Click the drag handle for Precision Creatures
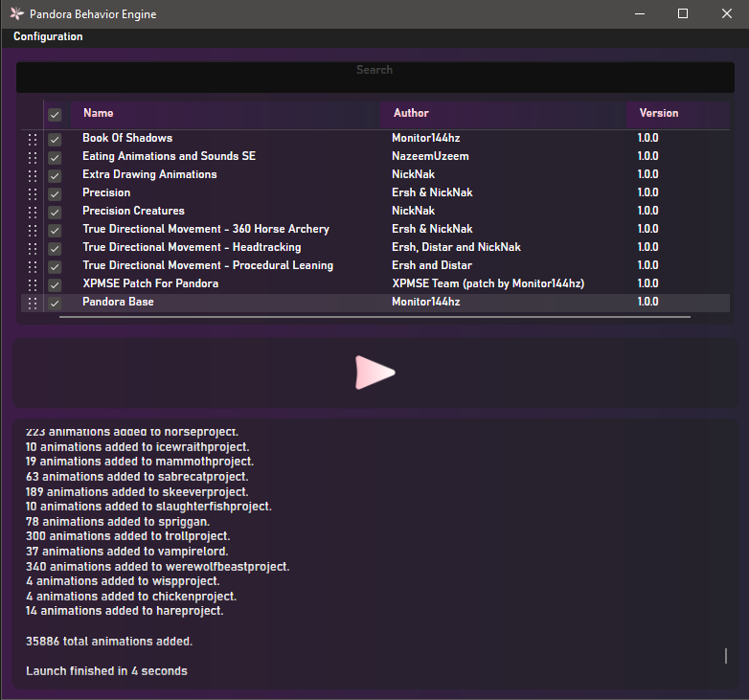749x700 pixels. (x=33, y=212)
